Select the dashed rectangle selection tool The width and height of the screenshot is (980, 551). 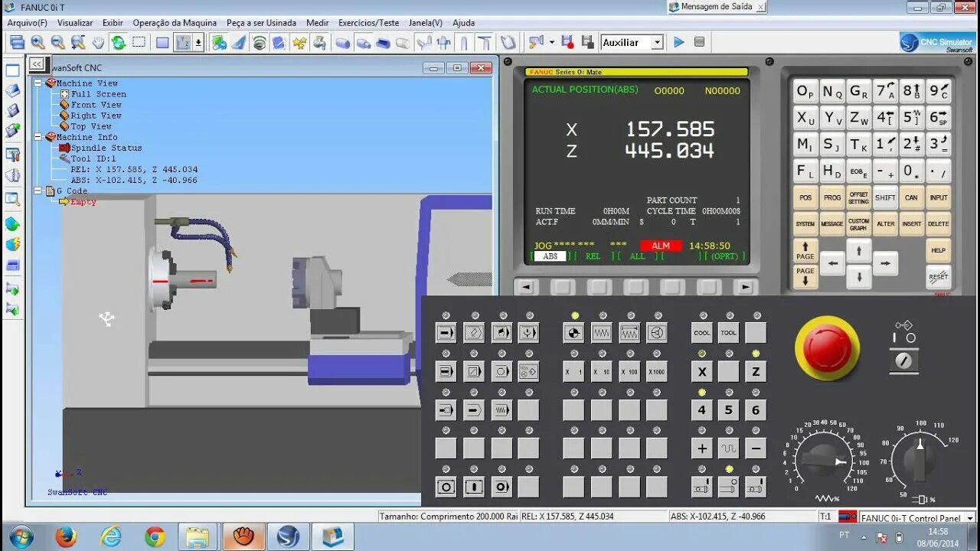[x=139, y=43]
